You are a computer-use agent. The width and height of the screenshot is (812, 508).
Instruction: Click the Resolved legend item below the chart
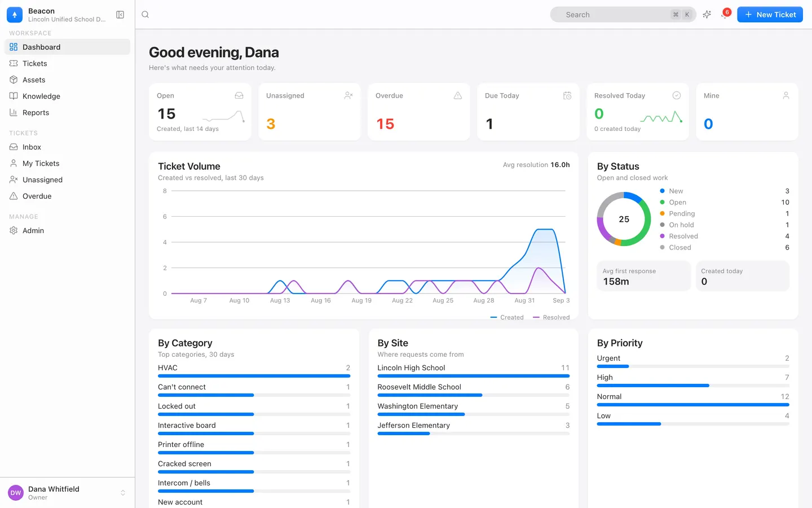(x=551, y=317)
